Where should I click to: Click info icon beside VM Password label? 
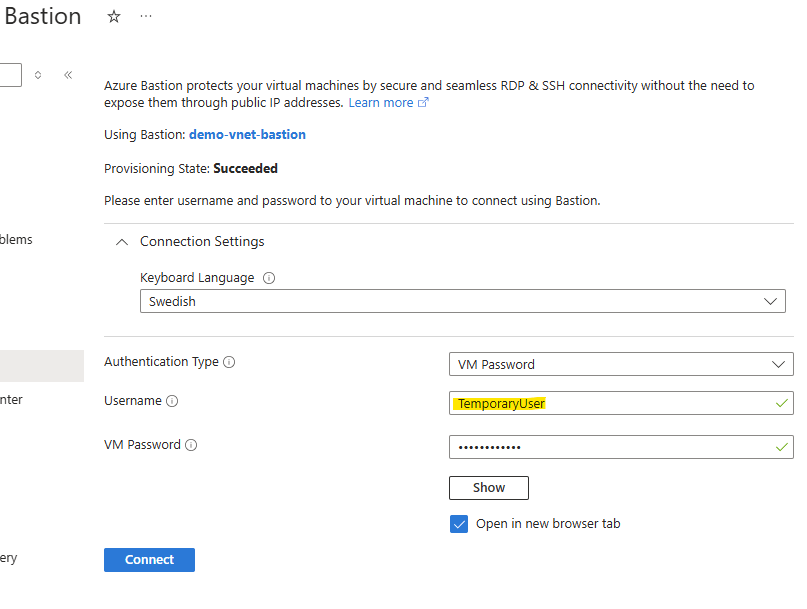(x=191, y=445)
